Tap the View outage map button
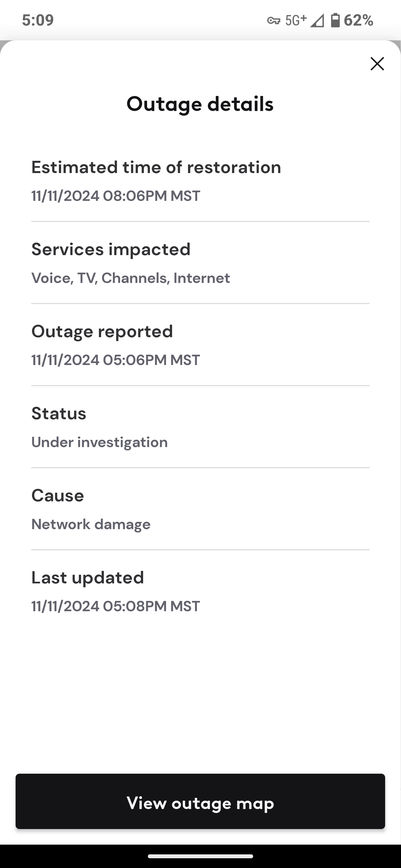This screenshot has height=868, width=401. 200,803
